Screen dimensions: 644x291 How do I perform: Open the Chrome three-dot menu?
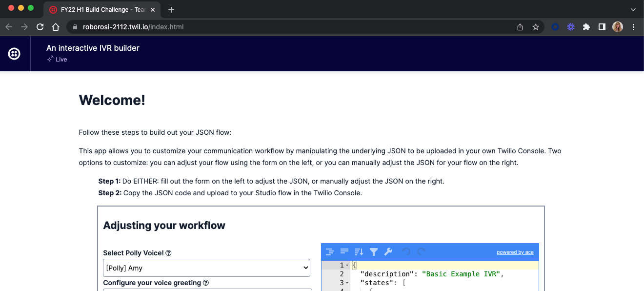(633, 27)
